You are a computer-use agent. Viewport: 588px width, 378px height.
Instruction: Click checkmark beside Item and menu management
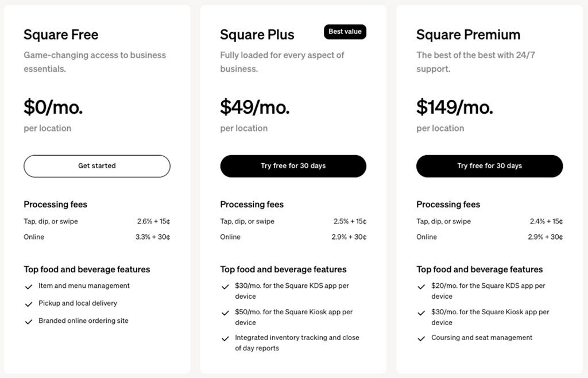(28, 287)
